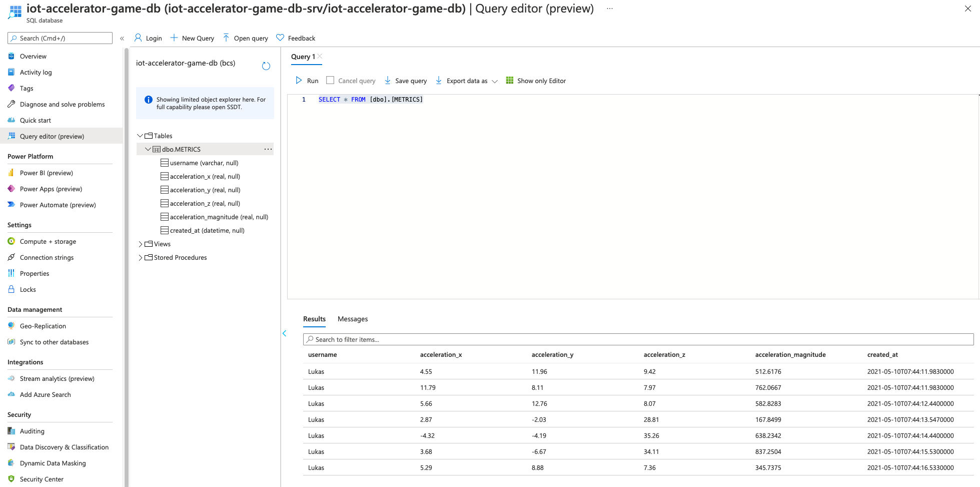Click the Feedback heart icon
The width and height of the screenshot is (980, 487).
tap(280, 38)
